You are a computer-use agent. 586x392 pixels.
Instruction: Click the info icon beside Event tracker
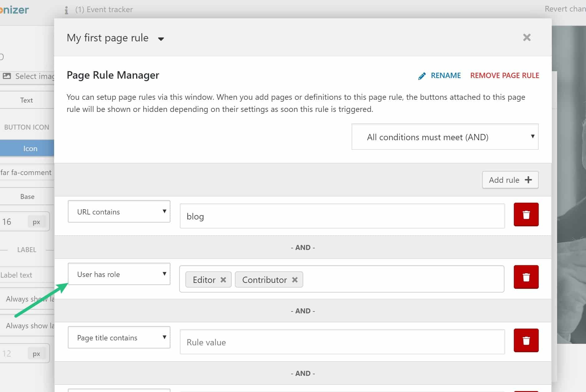[x=66, y=10]
